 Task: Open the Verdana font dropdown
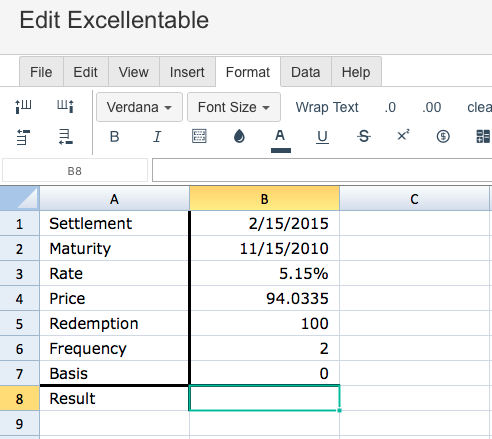coord(139,107)
